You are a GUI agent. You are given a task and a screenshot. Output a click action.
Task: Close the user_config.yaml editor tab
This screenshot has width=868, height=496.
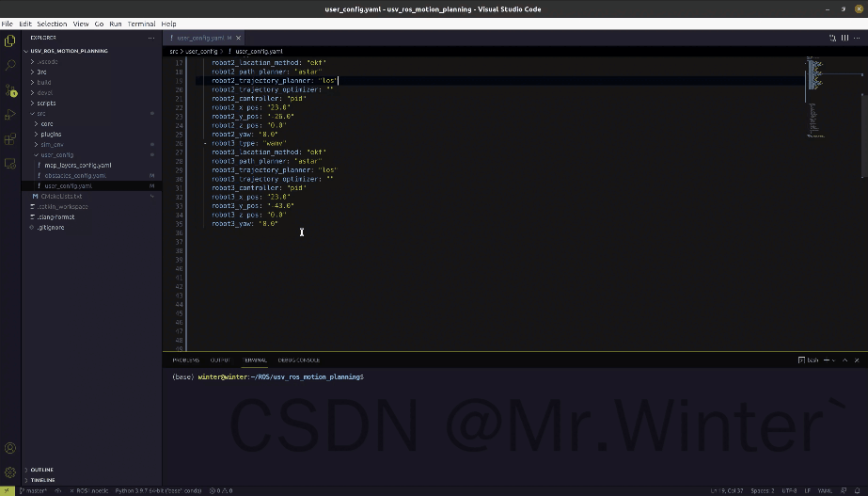tap(239, 38)
